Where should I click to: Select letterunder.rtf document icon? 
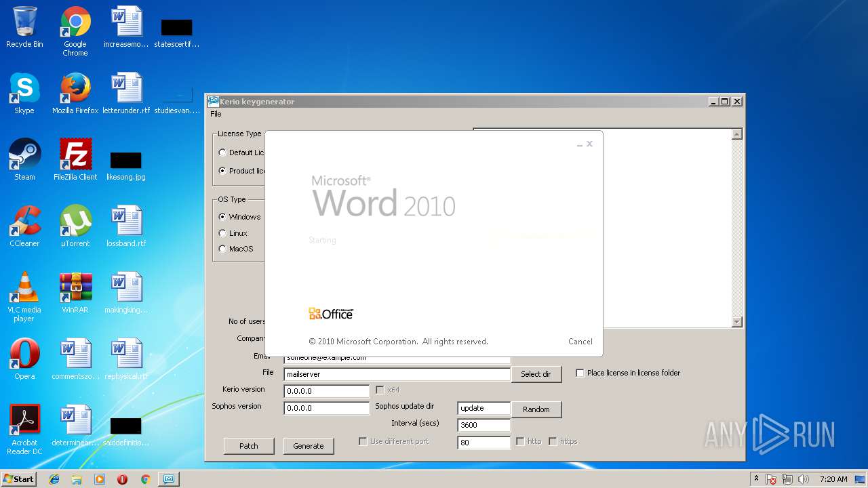click(x=126, y=94)
